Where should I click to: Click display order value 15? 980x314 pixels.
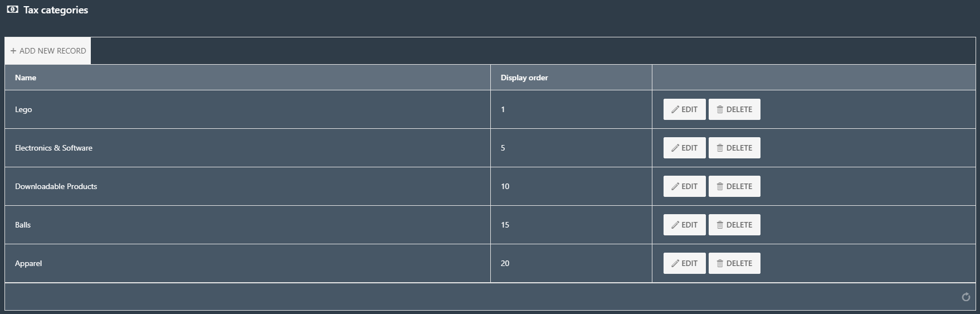click(x=505, y=225)
